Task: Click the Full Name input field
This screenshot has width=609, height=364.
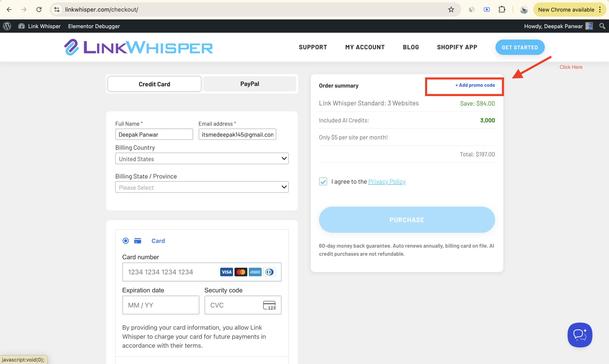Action: tap(154, 134)
